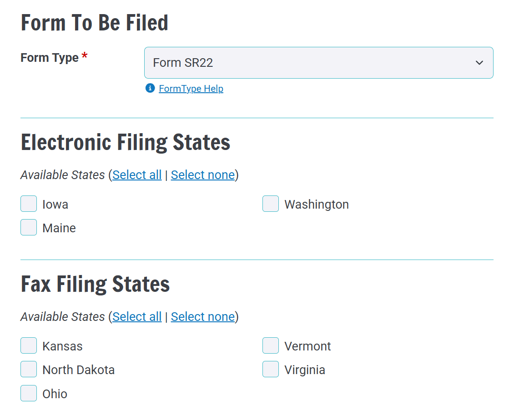This screenshot has width=514, height=420.
Task: Check the Iowa checkbox
Action: (x=28, y=204)
